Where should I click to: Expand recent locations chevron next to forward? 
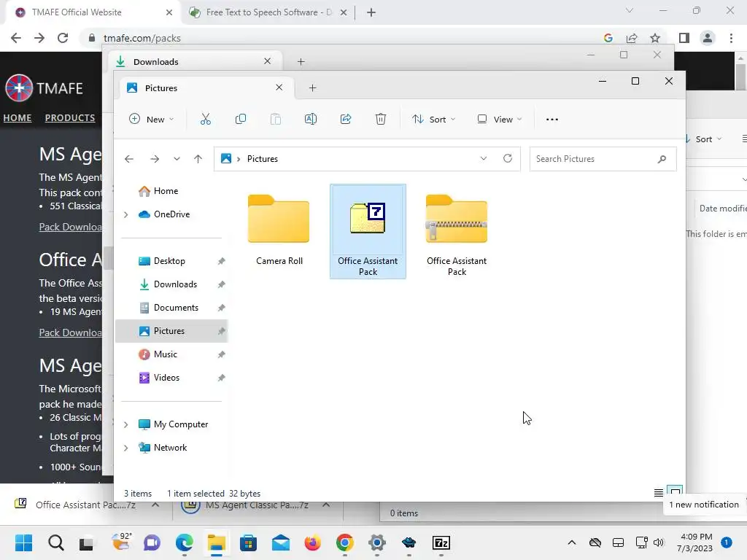click(177, 159)
